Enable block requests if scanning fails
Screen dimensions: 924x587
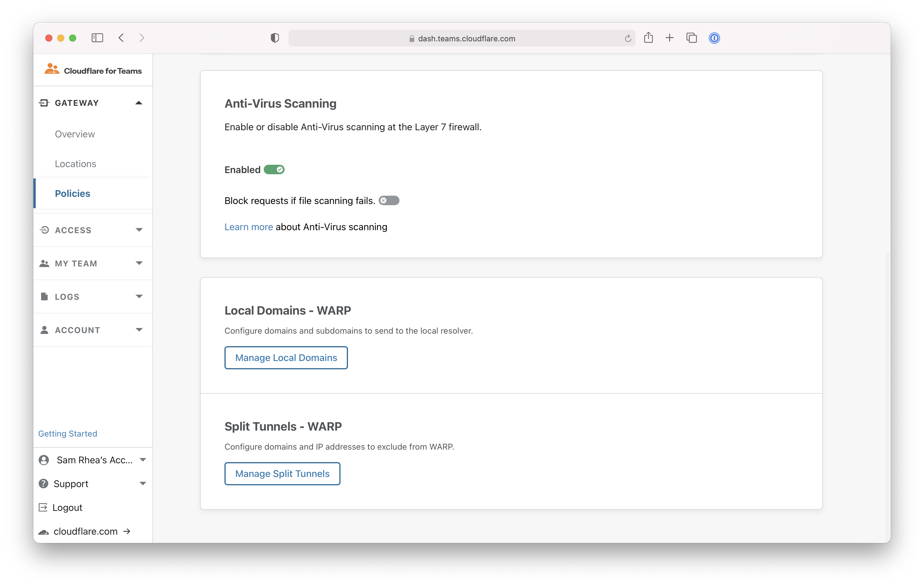tap(389, 200)
